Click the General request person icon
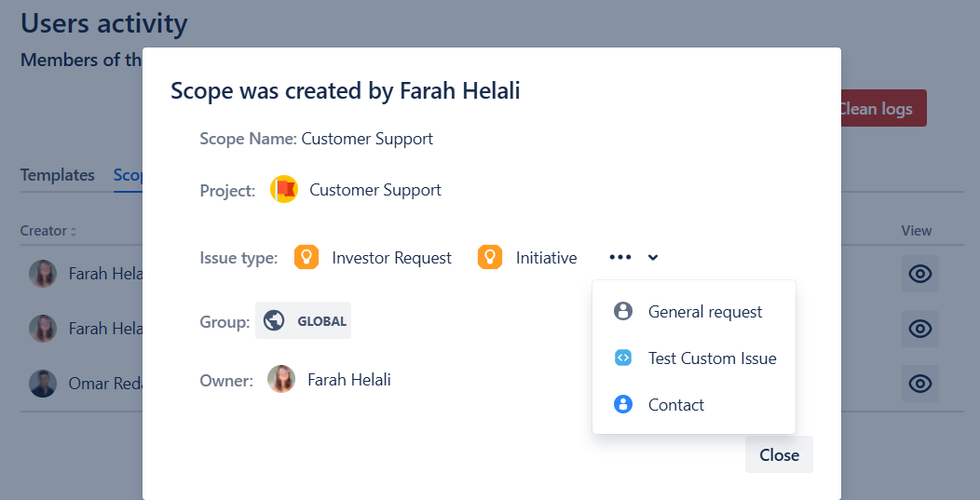The width and height of the screenshot is (980, 500). (x=623, y=312)
